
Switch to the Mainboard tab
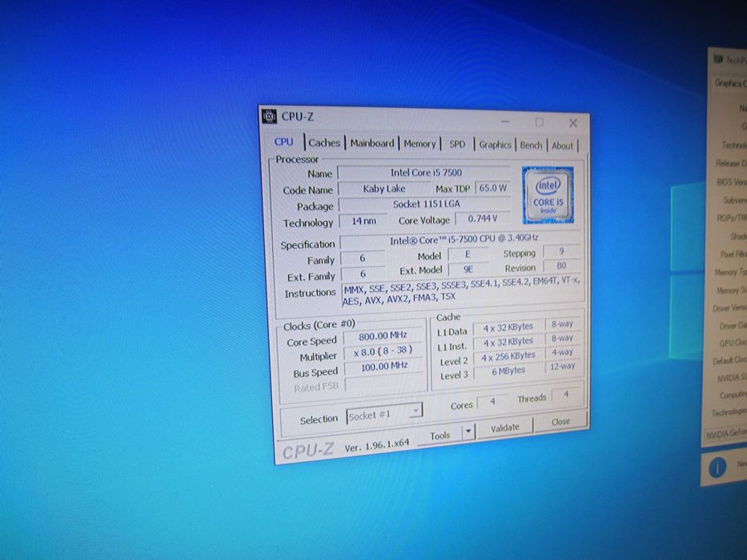click(x=372, y=143)
